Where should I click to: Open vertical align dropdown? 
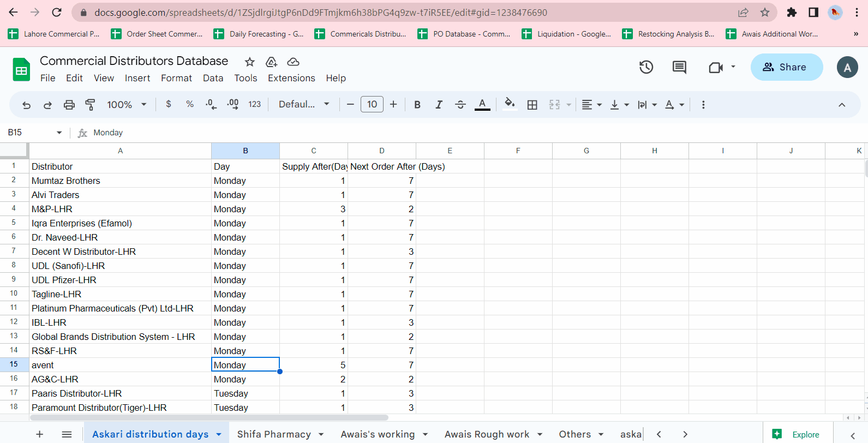click(x=620, y=105)
